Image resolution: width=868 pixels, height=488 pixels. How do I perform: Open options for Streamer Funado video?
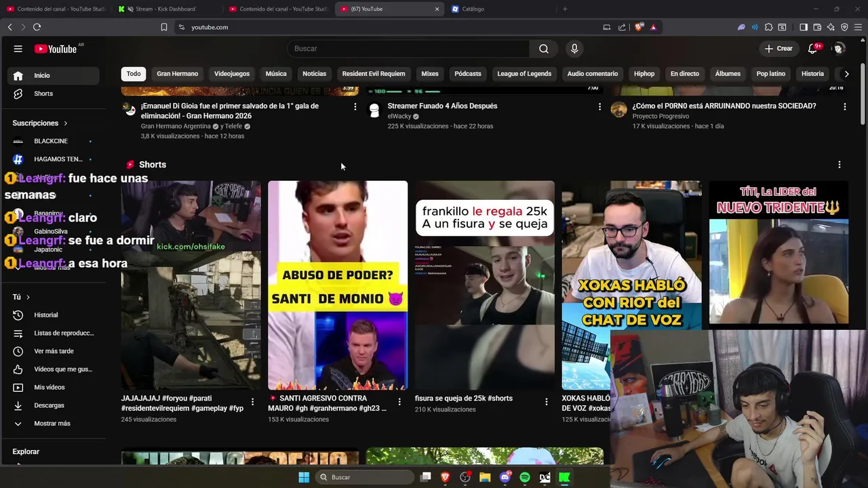tap(599, 106)
